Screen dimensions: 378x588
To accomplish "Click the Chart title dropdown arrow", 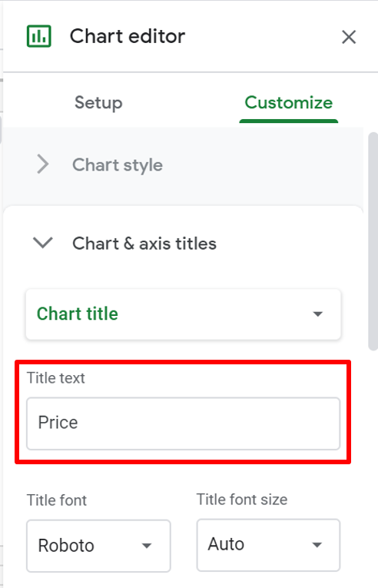I will point(317,314).
